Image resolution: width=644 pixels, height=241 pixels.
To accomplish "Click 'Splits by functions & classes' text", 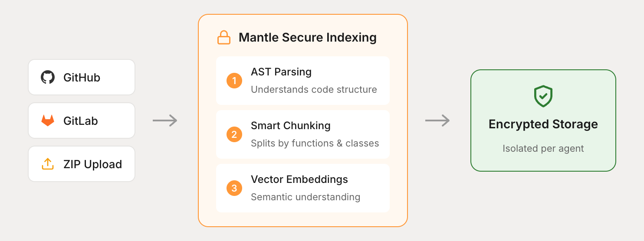I will click(x=315, y=143).
